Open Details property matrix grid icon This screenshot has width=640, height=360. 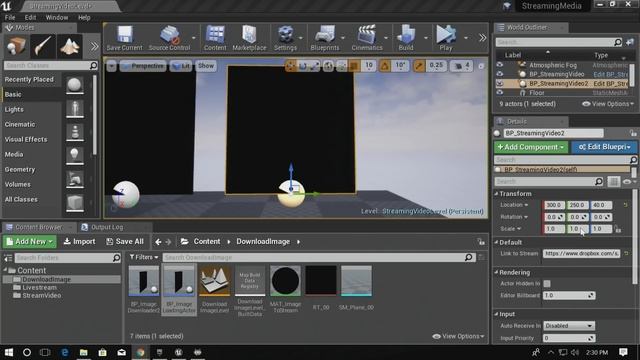point(613,182)
